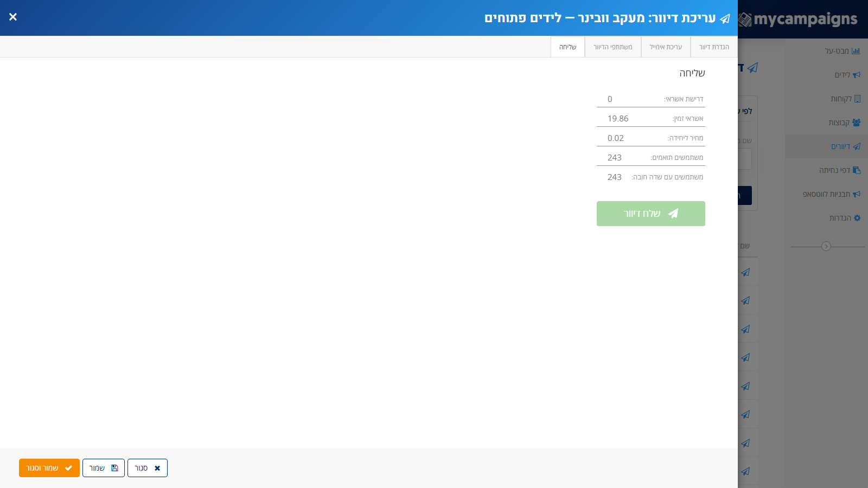
Task: Click the paper plane icon in dialog title
Action: coord(725,19)
